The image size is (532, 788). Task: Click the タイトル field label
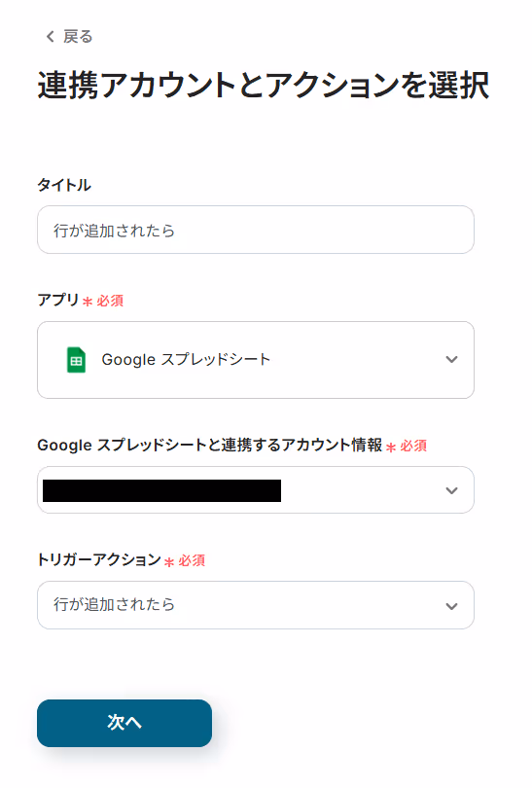click(64, 185)
